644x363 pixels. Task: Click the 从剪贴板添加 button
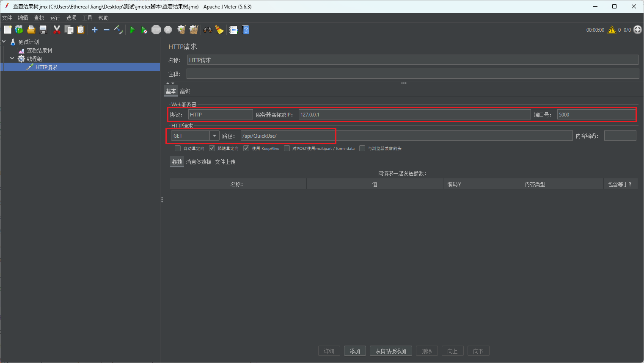point(391,351)
